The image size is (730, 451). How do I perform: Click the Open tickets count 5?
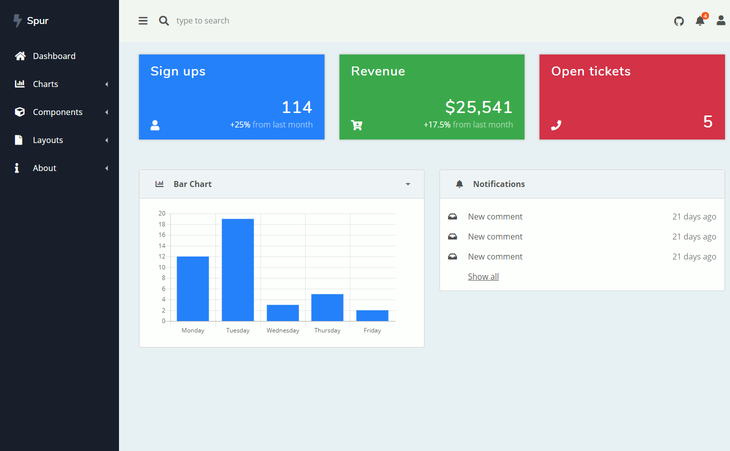(708, 121)
